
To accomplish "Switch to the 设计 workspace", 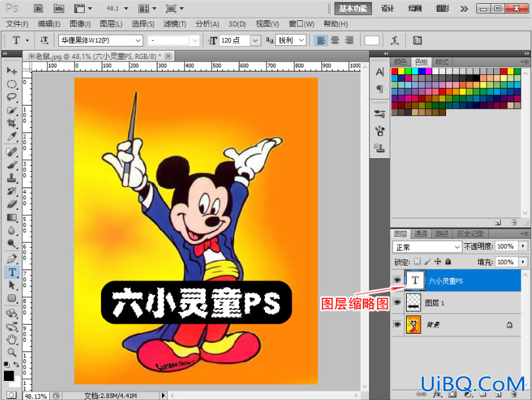I will click(x=387, y=9).
